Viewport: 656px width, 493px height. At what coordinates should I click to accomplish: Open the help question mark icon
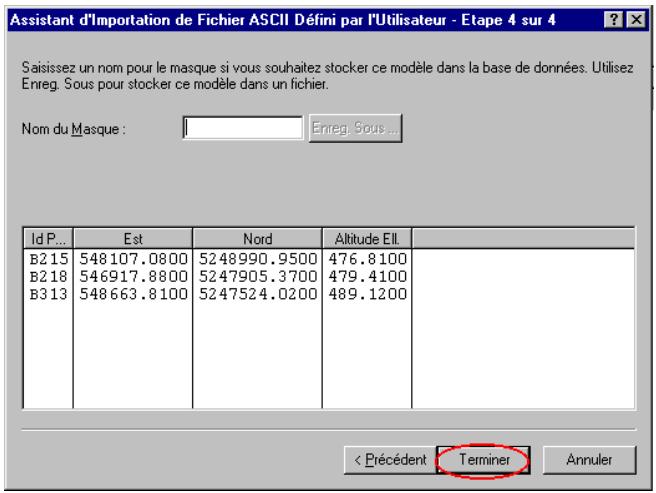pos(614,20)
